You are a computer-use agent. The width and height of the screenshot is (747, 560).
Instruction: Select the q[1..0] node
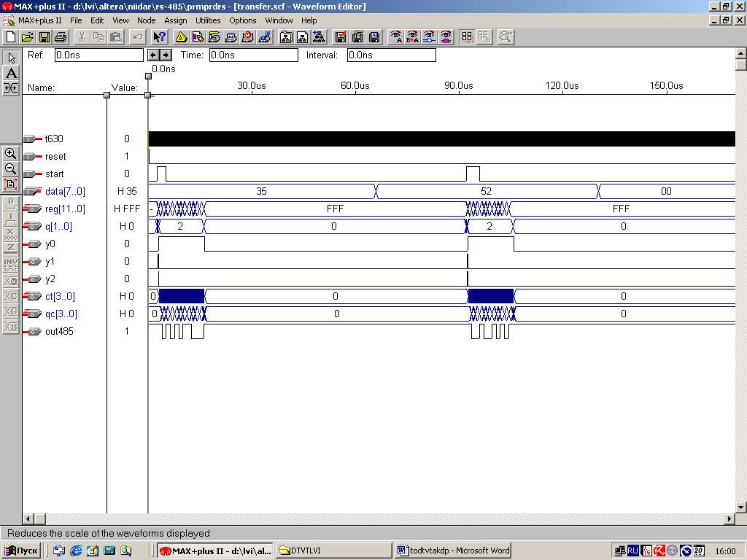click(x=58, y=226)
